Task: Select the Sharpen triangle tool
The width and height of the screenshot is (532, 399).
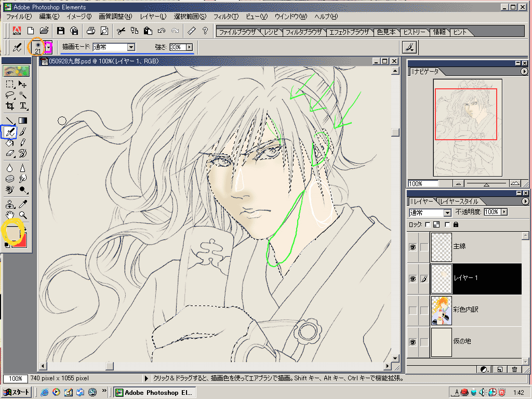Action: click(23, 168)
